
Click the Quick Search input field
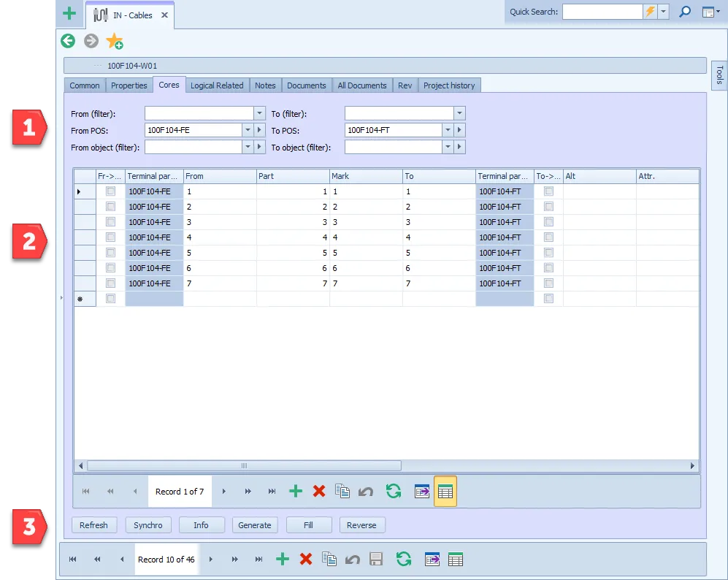(x=602, y=12)
